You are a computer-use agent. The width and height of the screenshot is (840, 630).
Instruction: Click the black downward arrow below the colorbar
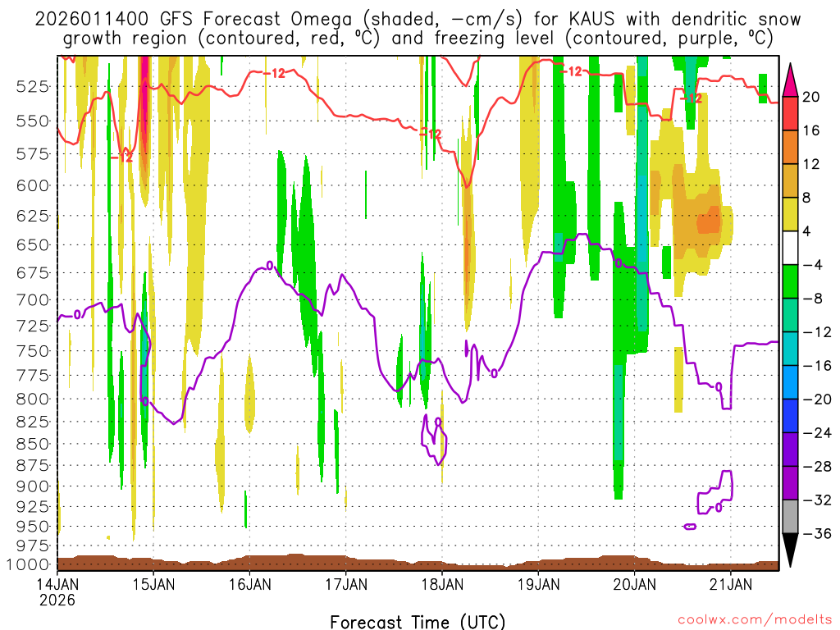(x=790, y=550)
